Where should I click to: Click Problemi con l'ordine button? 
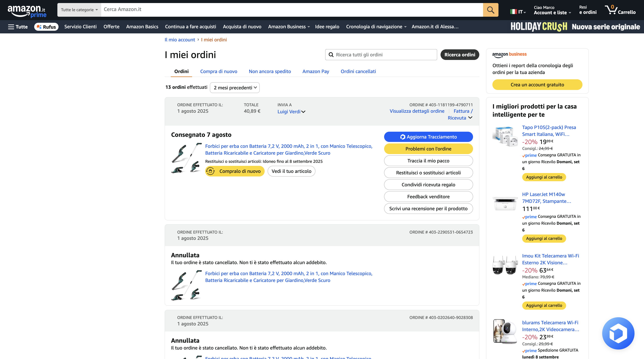(428, 149)
